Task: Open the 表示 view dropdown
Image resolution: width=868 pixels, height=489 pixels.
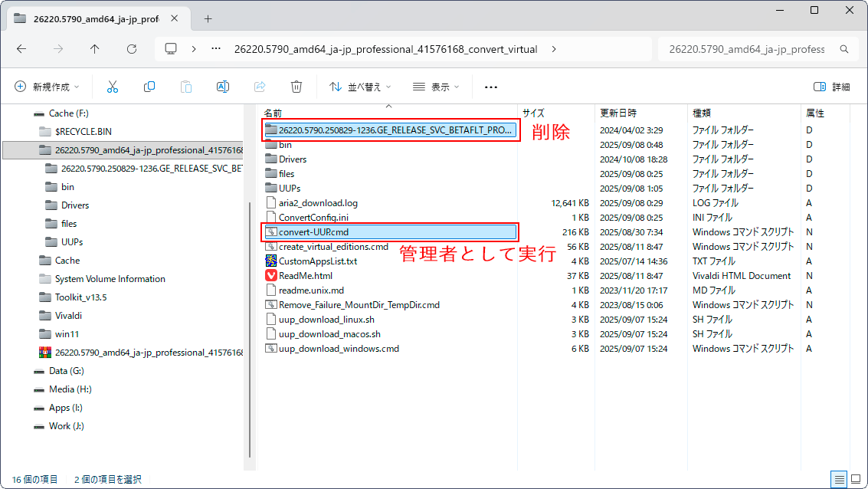Action: pos(436,87)
